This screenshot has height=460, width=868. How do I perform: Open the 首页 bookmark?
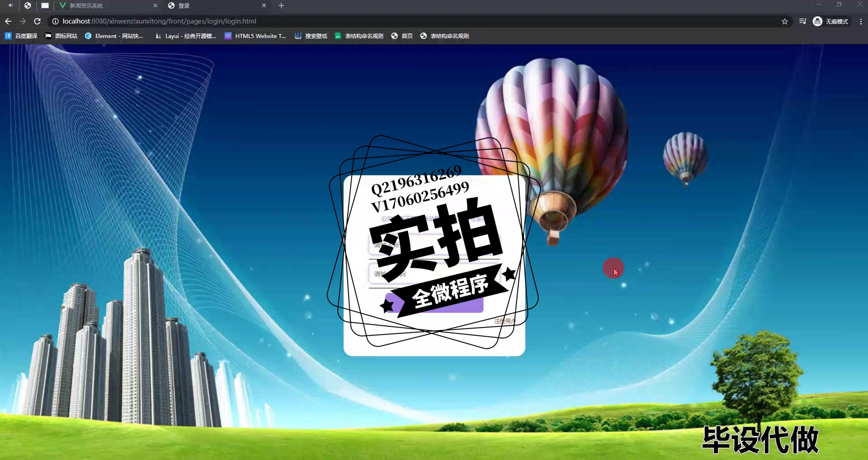point(402,36)
